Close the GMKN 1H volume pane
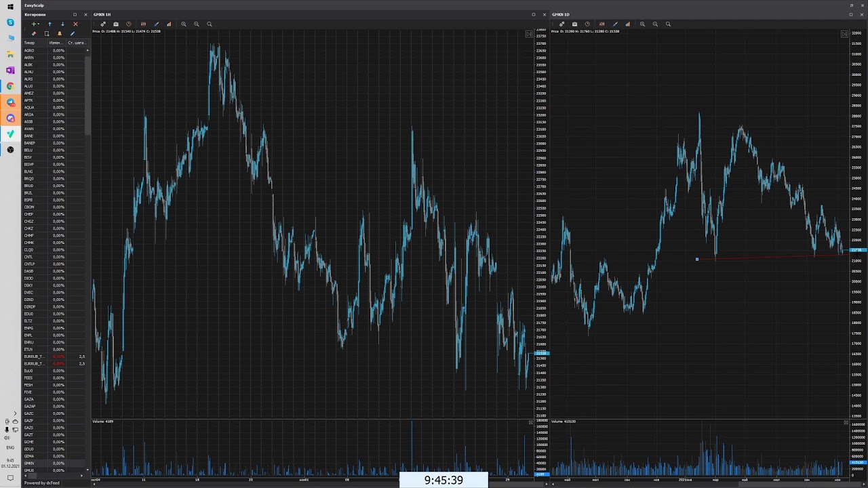868x488 pixels. 531,422
